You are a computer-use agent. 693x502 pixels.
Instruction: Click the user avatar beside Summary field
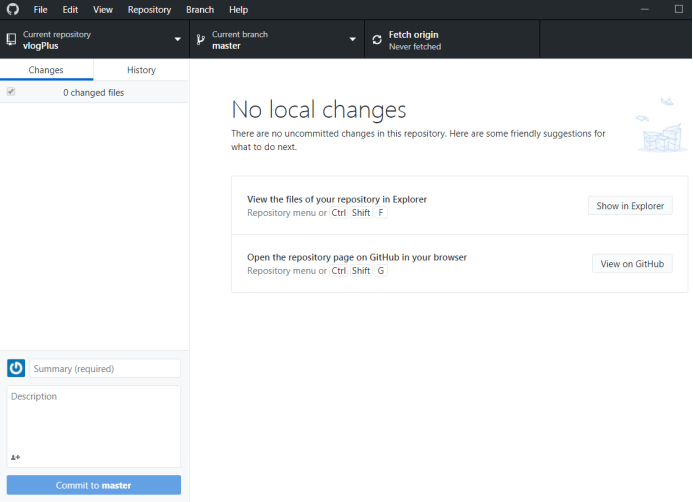pos(16,369)
